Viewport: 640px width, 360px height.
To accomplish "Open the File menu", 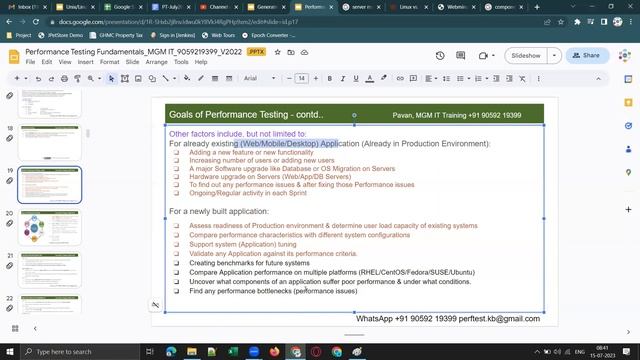I will coord(30,62).
